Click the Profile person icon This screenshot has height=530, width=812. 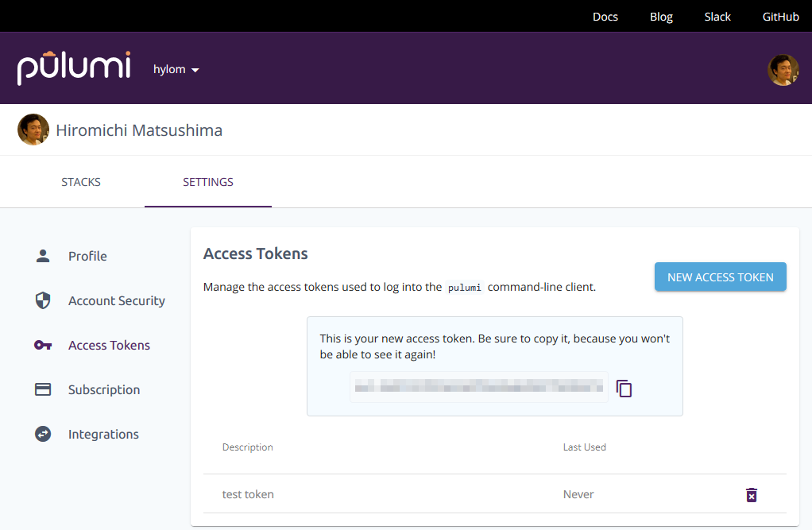pyautogui.click(x=43, y=256)
